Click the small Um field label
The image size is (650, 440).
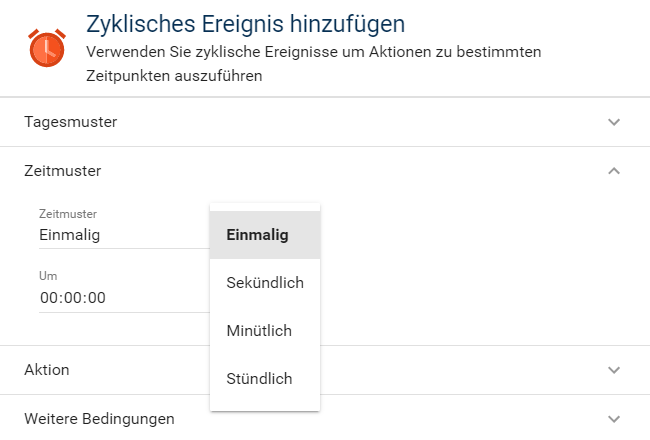[x=48, y=275]
